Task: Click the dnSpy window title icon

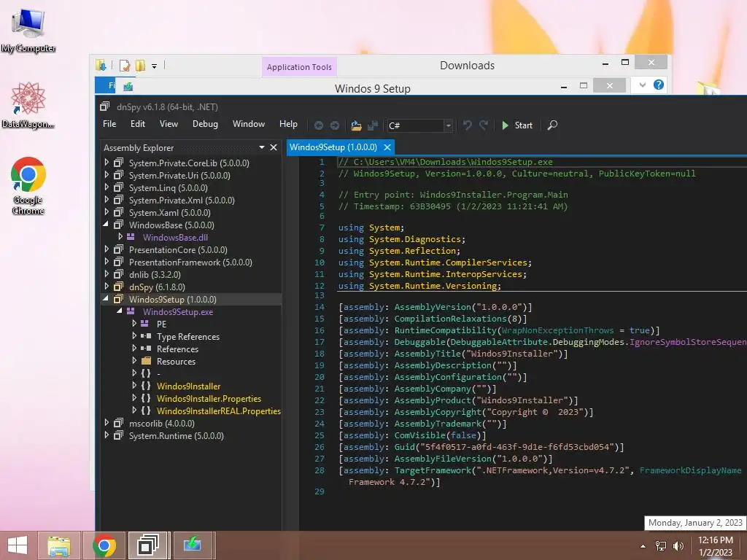Action: (x=105, y=106)
